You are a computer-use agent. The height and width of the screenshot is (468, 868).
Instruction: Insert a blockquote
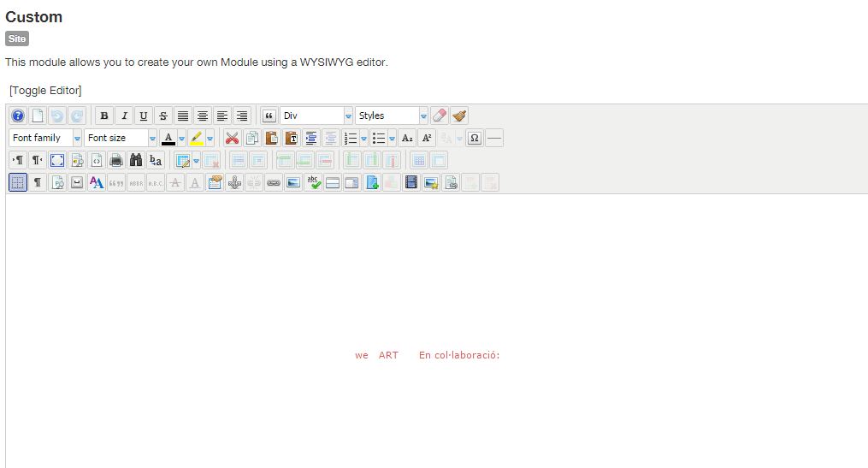pyautogui.click(x=269, y=116)
